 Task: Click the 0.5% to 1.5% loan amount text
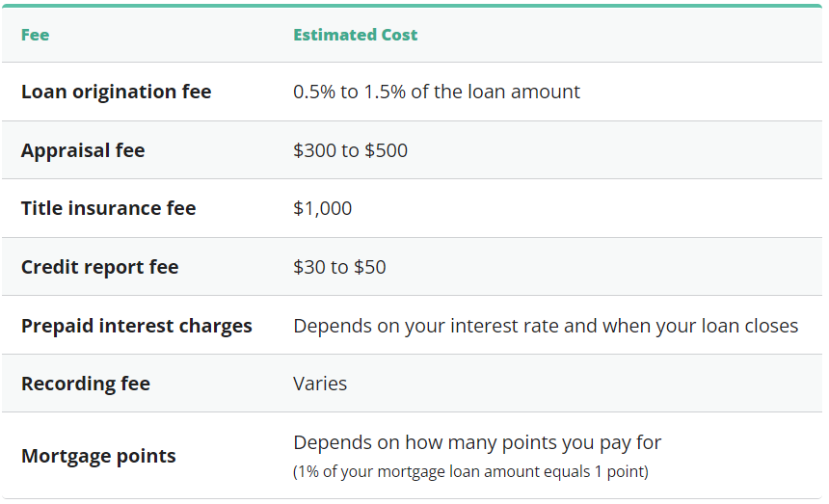pos(437,92)
